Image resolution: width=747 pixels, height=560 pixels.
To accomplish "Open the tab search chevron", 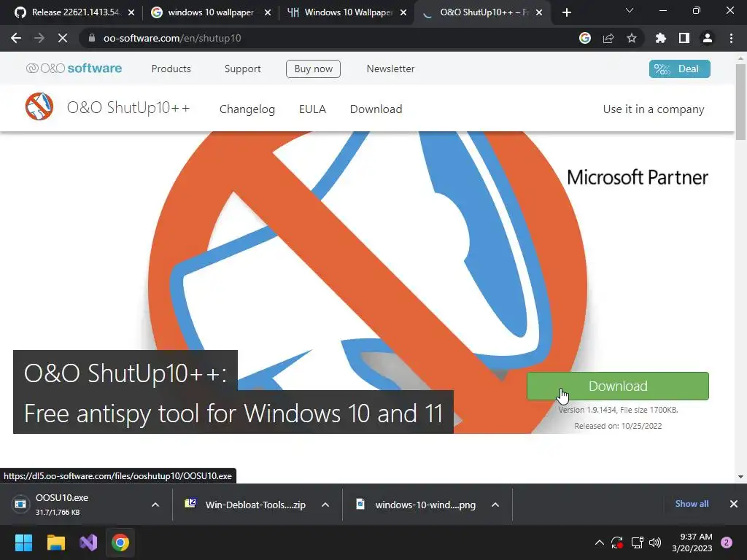I will (630, 10).
